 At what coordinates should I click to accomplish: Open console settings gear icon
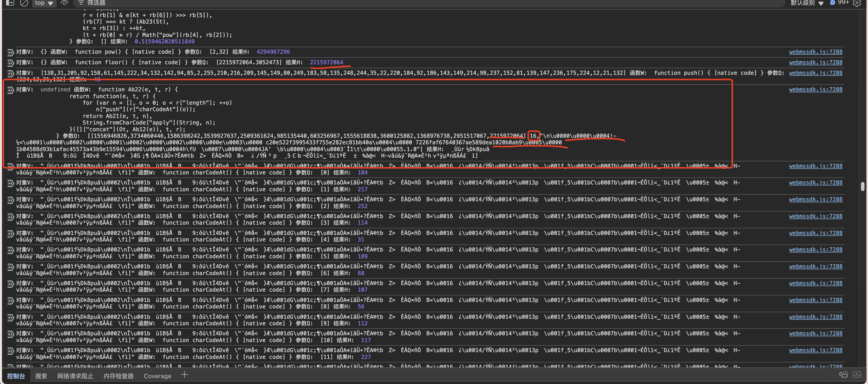[857, 3]
